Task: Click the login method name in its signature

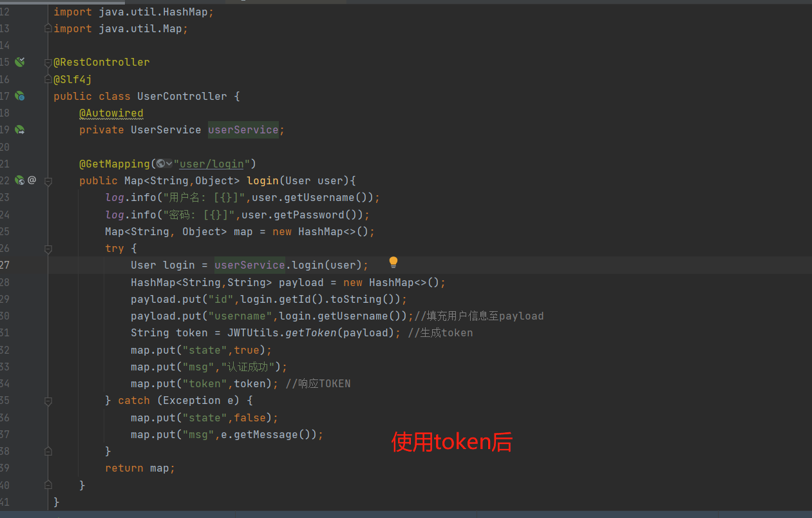Action: click(263, 180)
